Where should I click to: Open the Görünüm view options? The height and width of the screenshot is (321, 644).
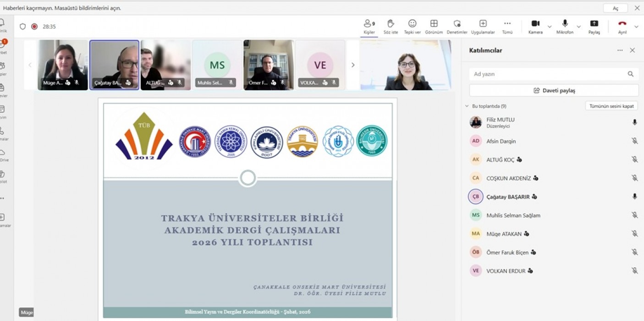click(x=434, y=24)
